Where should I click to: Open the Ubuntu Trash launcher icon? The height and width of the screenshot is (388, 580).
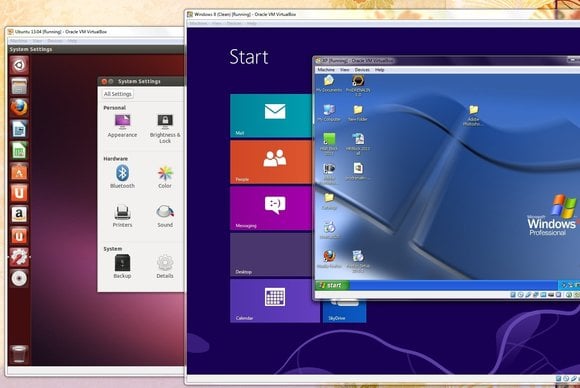click(x=19, y=354)
